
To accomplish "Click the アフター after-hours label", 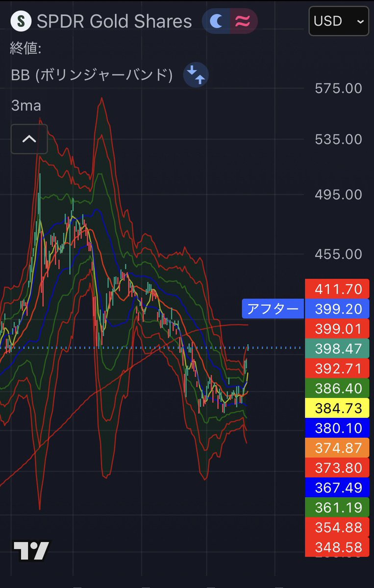I will tap(273, 309).
